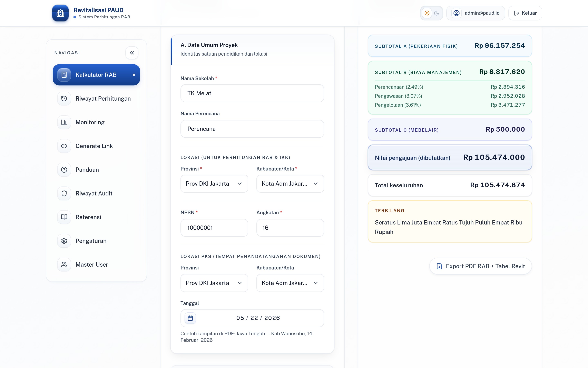Click the Riwayat Audit shield icon
Viewport: 588px width, 368px height.
coord(64,193)
